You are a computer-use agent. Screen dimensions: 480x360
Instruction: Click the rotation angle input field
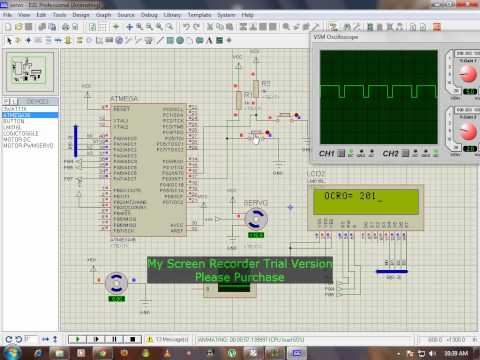(31, 340)
